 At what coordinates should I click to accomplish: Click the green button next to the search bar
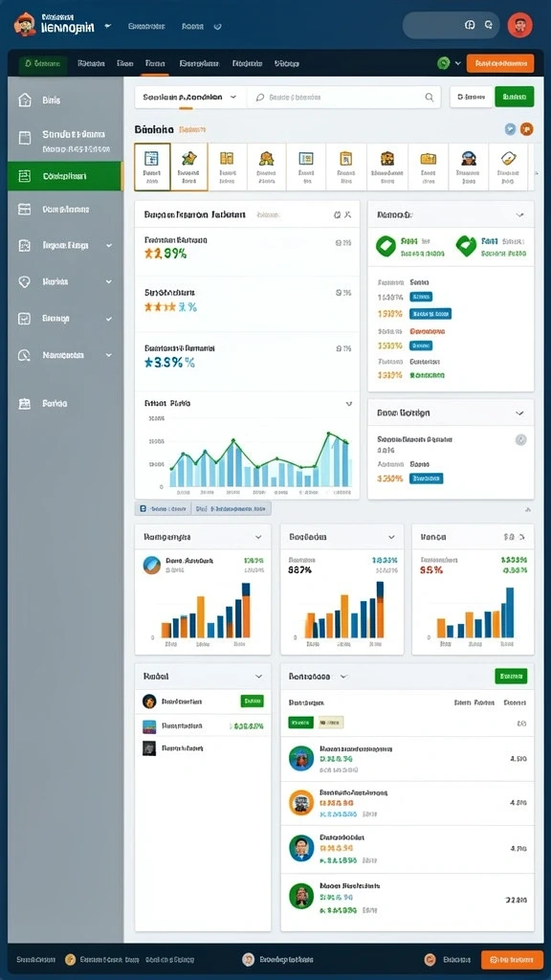pos(514,97)
